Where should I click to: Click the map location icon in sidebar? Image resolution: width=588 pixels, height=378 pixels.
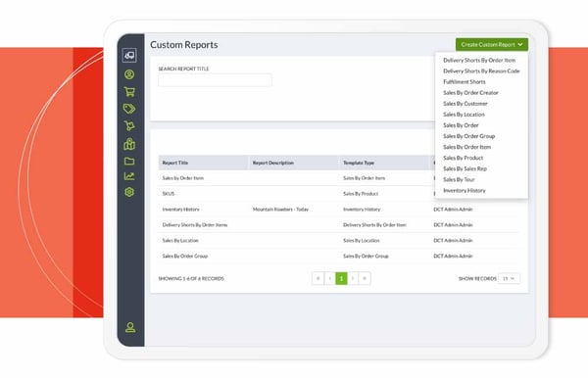[129, 144]
